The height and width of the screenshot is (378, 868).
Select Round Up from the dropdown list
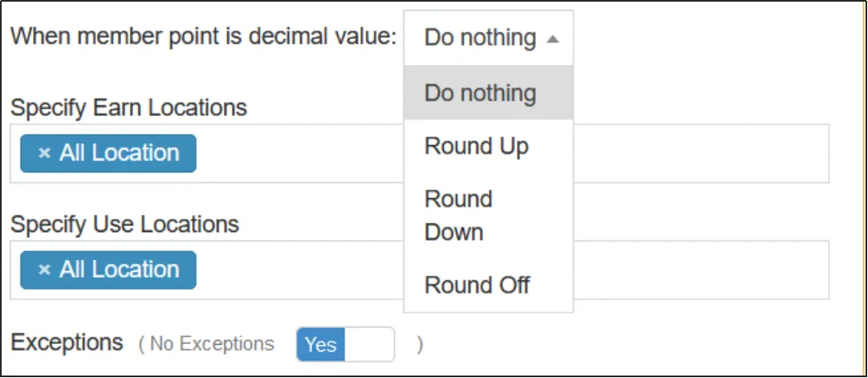coord(476,147)
